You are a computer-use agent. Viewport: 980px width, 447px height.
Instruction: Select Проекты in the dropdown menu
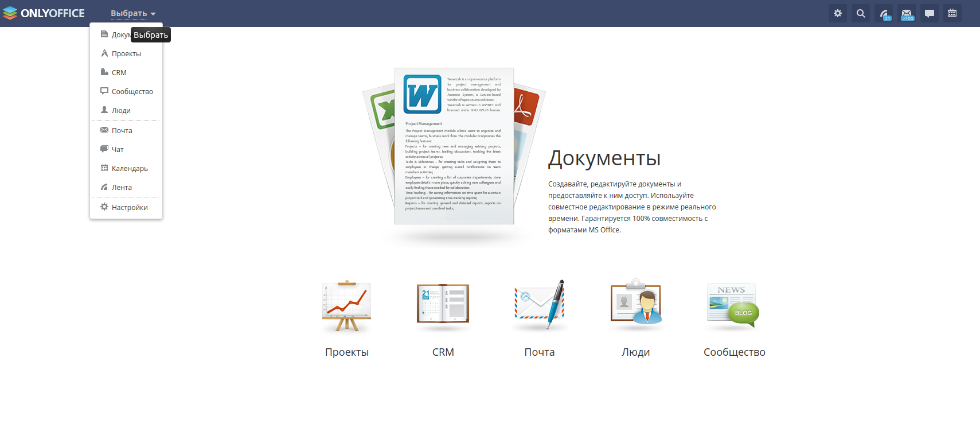126,54
